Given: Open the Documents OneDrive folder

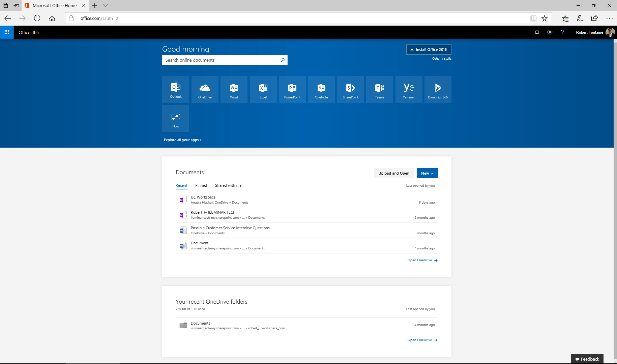Looking at the screenshot, I should pos(307,326).
